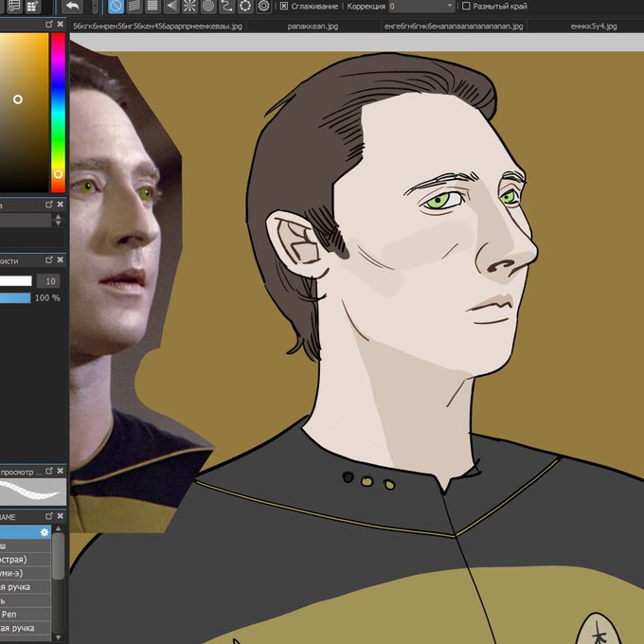Undock the brush preview (просмотр) panel
Screen dimensions: 644x644
(x=49, y=471)
